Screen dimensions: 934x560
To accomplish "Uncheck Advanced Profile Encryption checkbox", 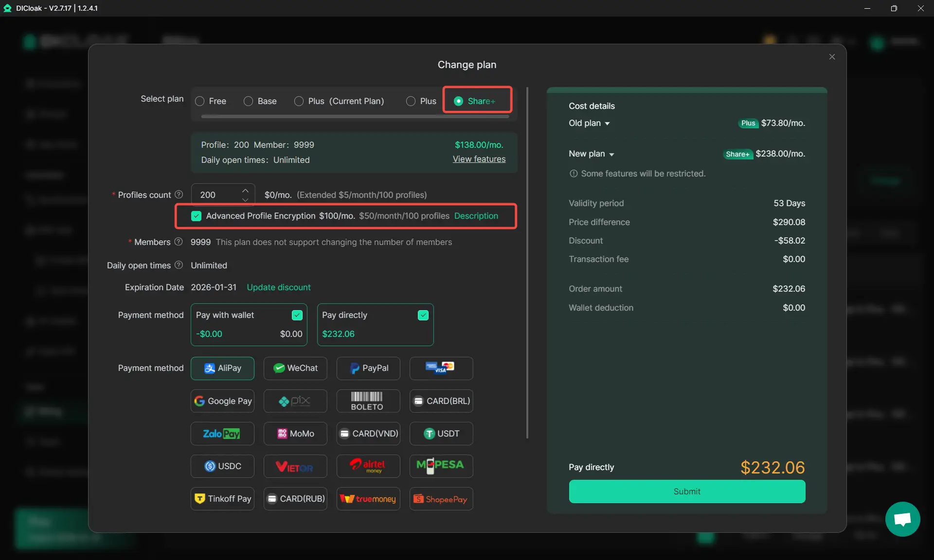I will pos(196,216).
